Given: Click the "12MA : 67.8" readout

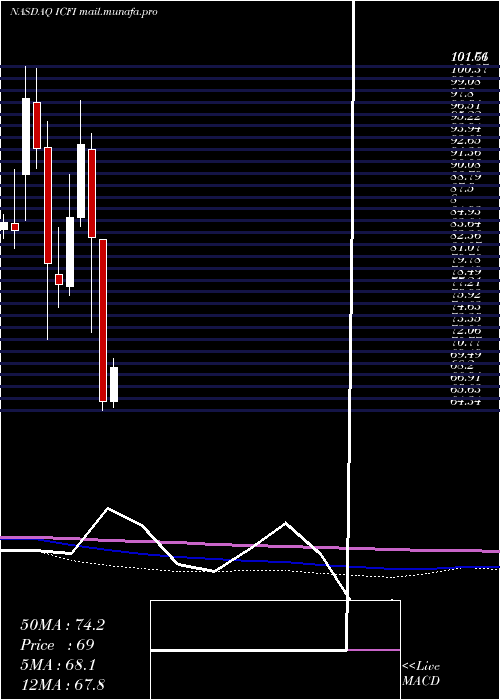Looking at the screenshot, I should pos(62,684).
